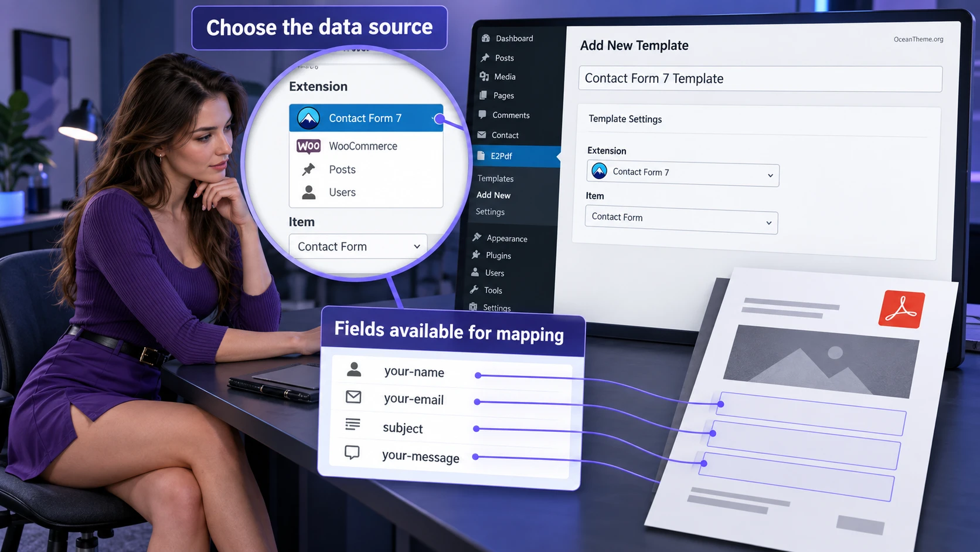Image resolution: width=980 pixels, height=552 pixels.
Task: Click the subject field label
Action: click(403, 428)
